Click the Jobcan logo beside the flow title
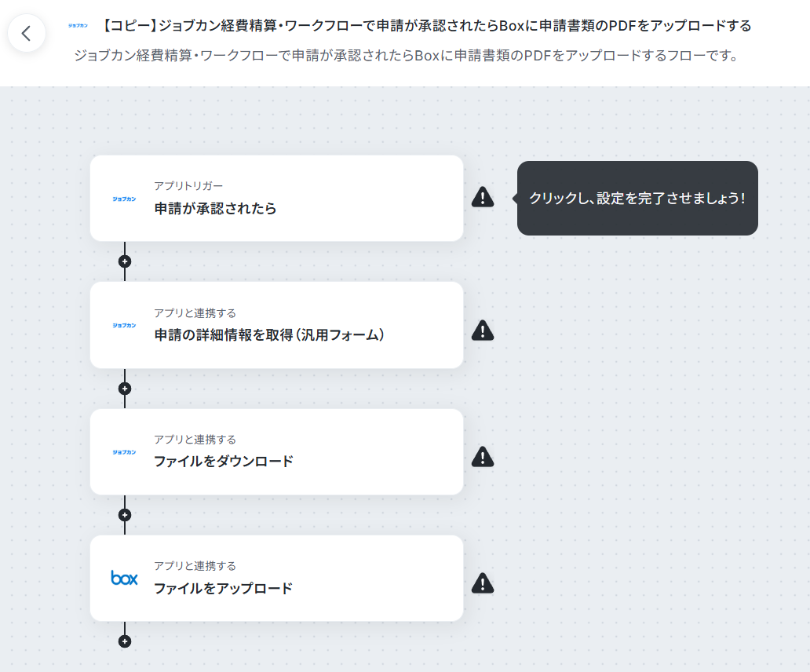Viewport: 810px width, 672px height. pos(78,25)
